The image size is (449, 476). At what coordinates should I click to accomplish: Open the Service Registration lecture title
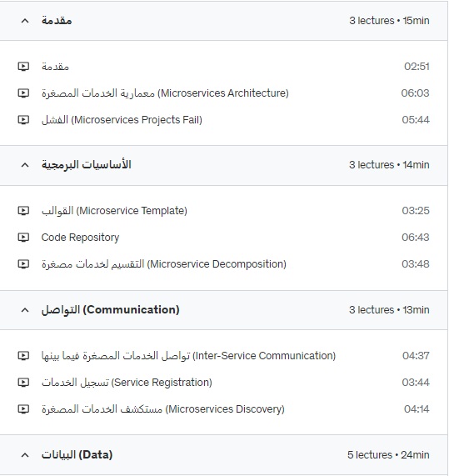(127, 382)
